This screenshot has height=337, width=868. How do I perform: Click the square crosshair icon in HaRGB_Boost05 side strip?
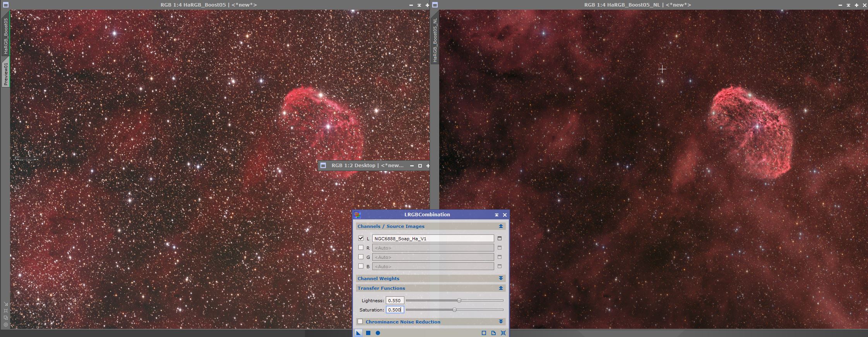[5, 310]
